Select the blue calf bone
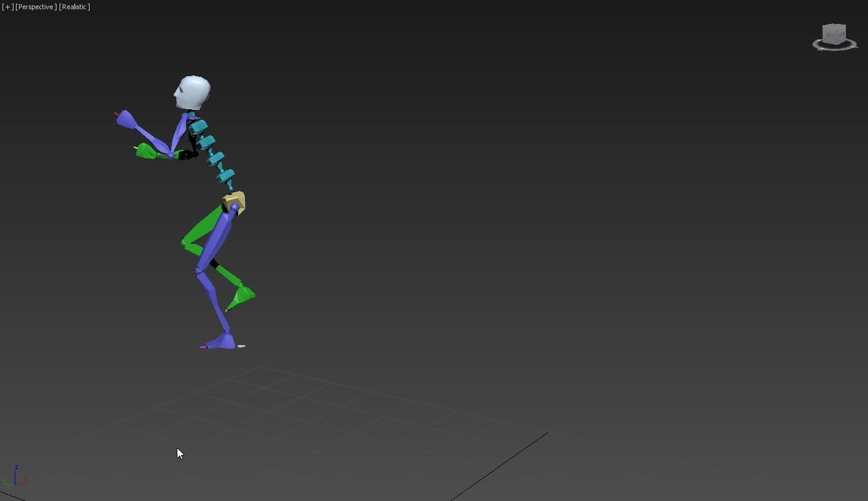Image resolution: width=868 pixels, height=501 pixels. [213, 301]
